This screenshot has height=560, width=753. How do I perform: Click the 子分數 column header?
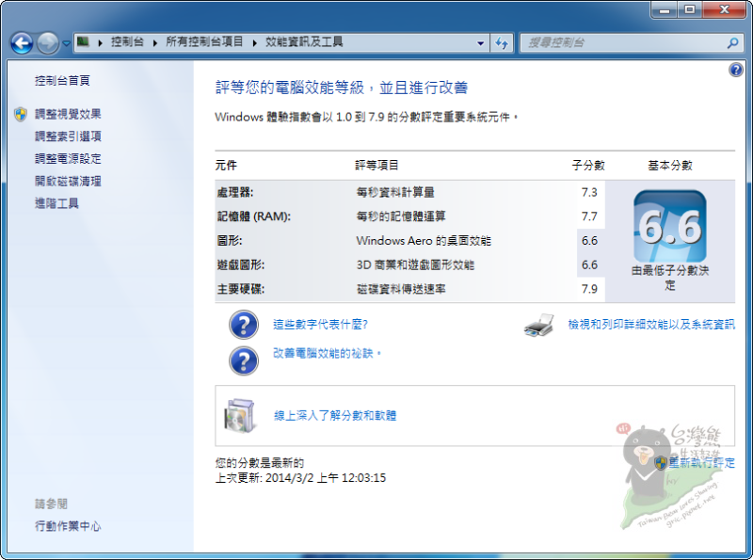[588, 166]
